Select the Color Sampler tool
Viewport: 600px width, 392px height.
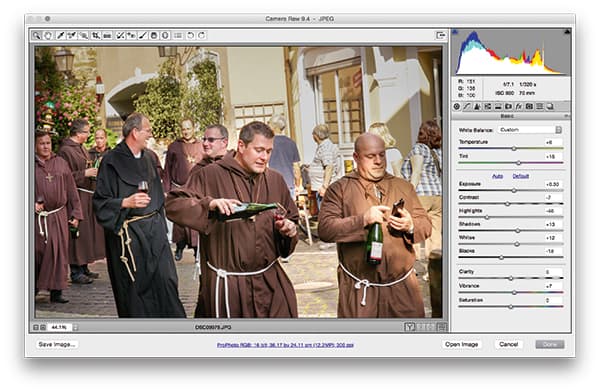[72, 36]
